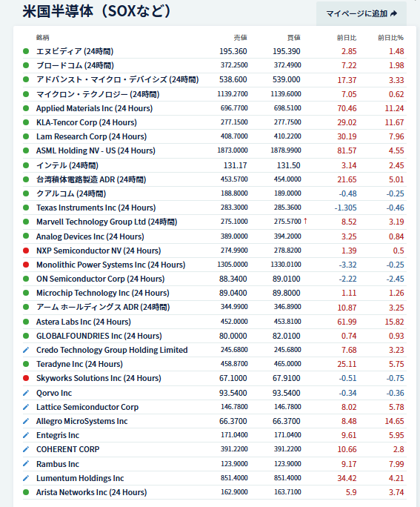The image size is (420, 507).
Task: Open Lam Research Corp (24 Hours)
Action: pyautogui.click(x=91, y=136)
